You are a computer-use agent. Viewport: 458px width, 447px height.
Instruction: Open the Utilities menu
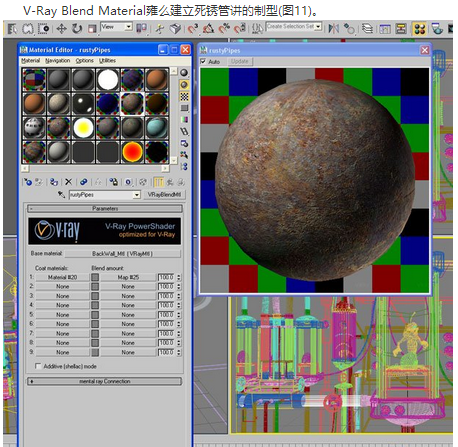pyautogui.click(x=107, y=61)
